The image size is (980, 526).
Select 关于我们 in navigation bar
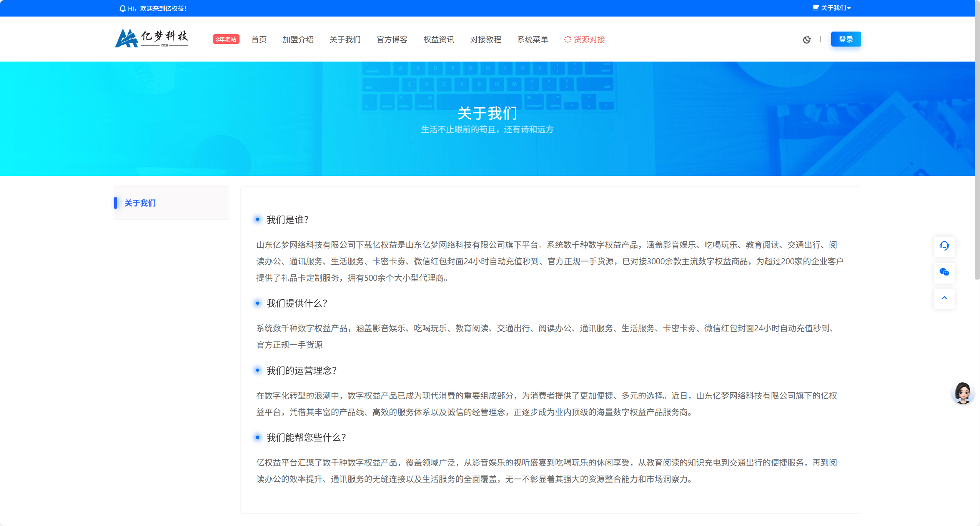pyautogui.click(x=345, y=39)
